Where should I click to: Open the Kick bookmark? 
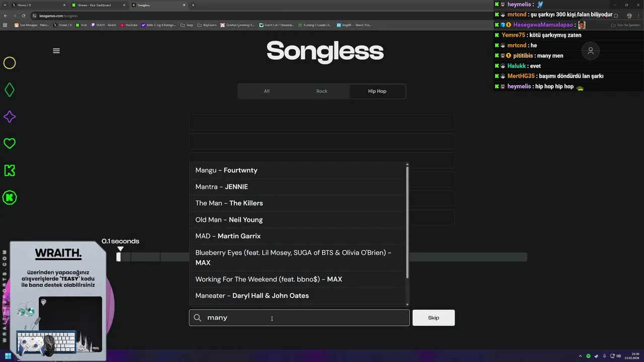(81, 25)
